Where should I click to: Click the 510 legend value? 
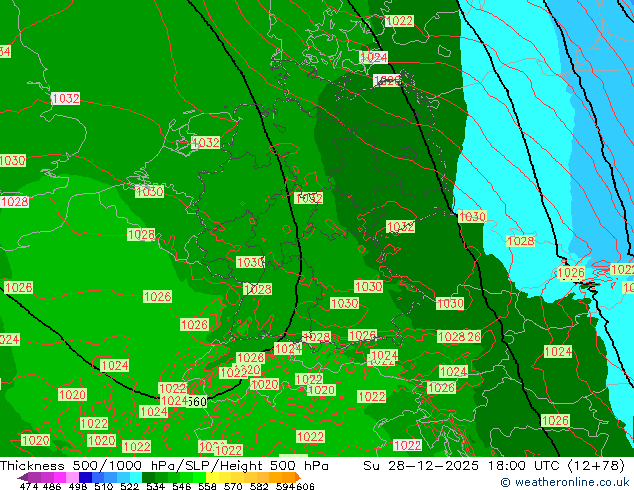coord(104,486)
